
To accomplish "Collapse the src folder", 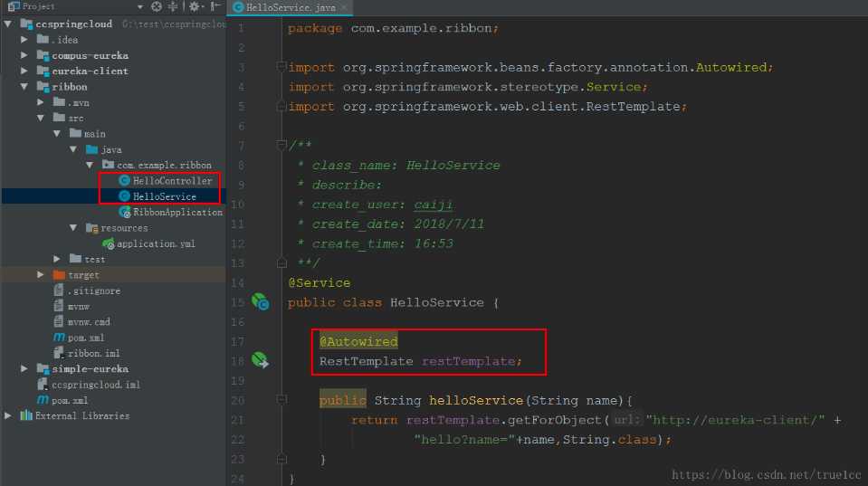I will (x=40, y=118).
